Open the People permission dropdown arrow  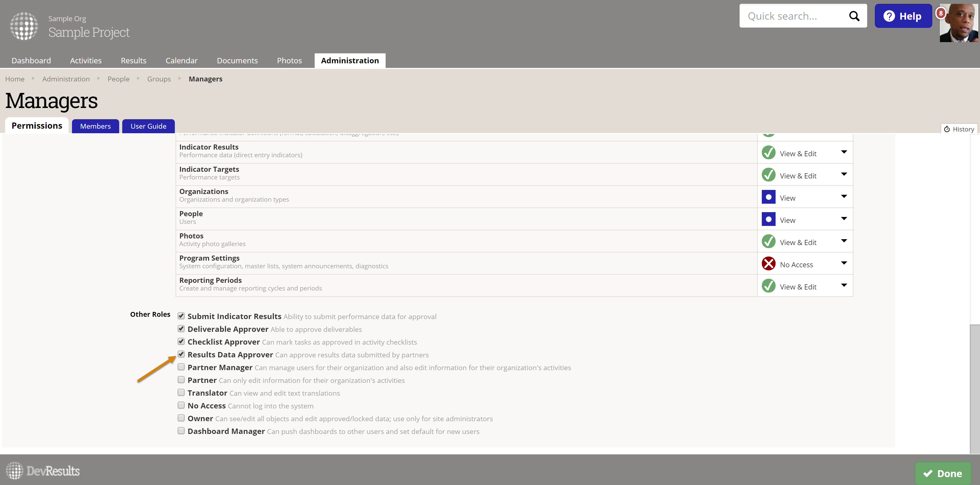pos(844,219)
